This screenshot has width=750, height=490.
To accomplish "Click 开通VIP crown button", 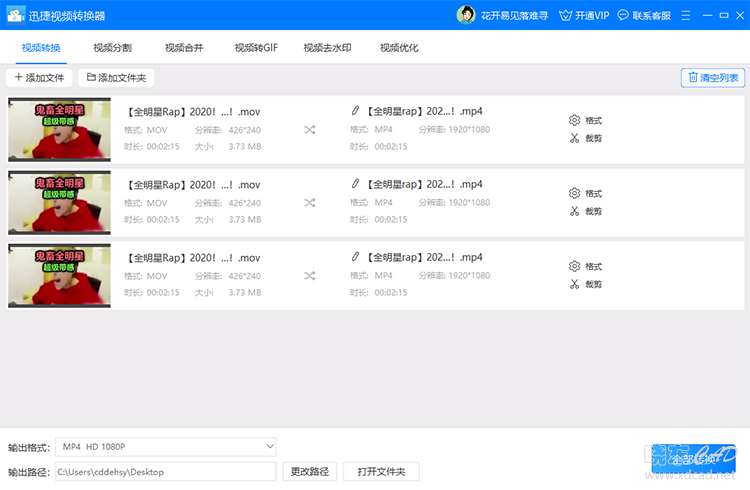I will pyautogui.click(x=584, y=16).
